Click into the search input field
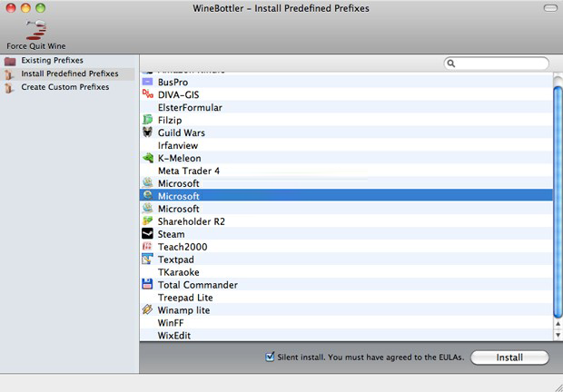563x392 pixels. pyautogui.click(x=501, y=64)
